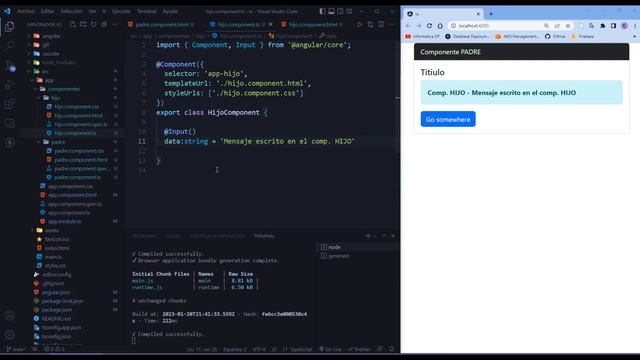Viewport: 640px width, 360px height.
Task: Open the Archivo menu
Action: coord(26,11)
